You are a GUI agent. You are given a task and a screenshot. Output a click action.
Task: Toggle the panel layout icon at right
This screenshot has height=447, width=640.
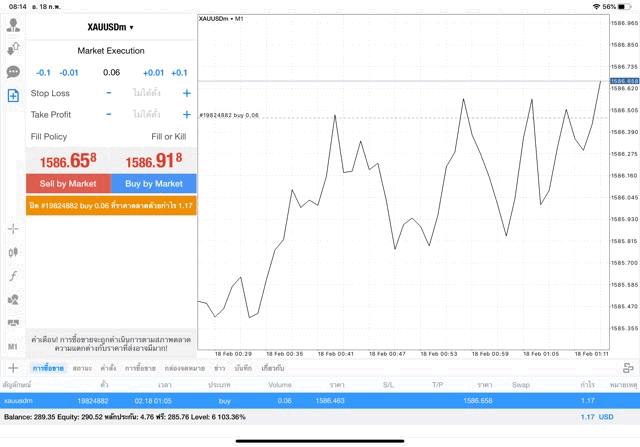tap(628, 368)
